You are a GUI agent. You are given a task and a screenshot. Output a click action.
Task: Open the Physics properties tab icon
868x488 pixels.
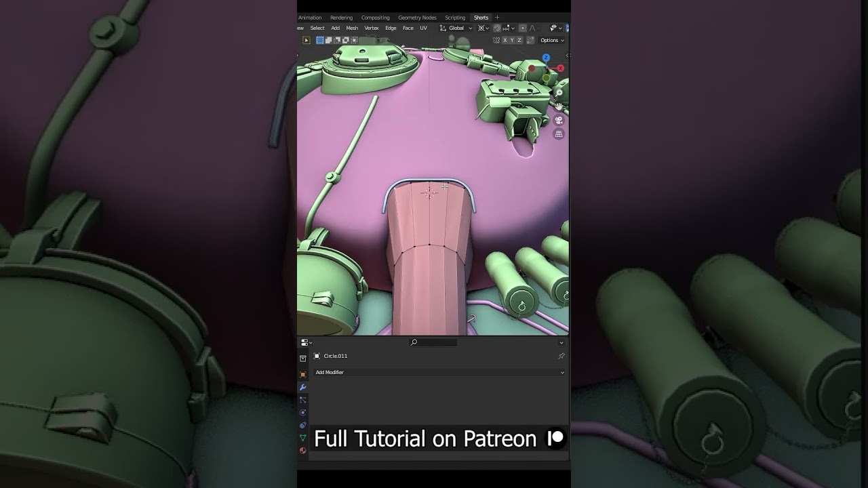[303, 412]
